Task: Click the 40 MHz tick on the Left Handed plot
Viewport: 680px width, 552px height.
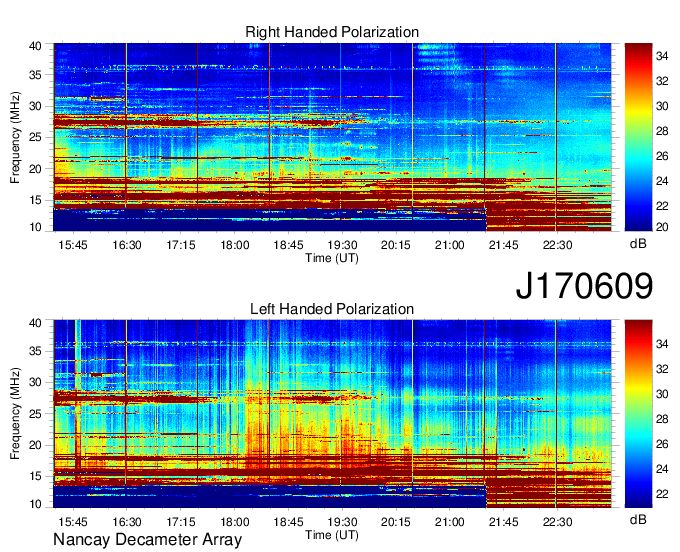Action: click(x=35, y=323)
